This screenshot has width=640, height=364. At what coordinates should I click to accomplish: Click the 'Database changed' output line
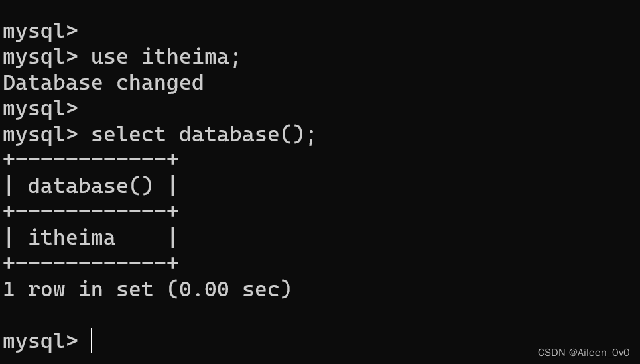[x=103, y=83]
